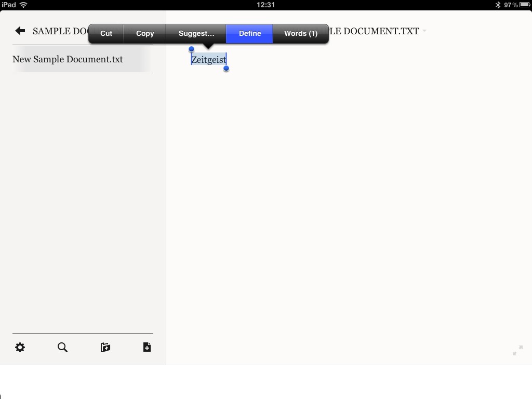Click the battery indicator in the status bar
Screen dimensions: 532x399
[525, 5]
